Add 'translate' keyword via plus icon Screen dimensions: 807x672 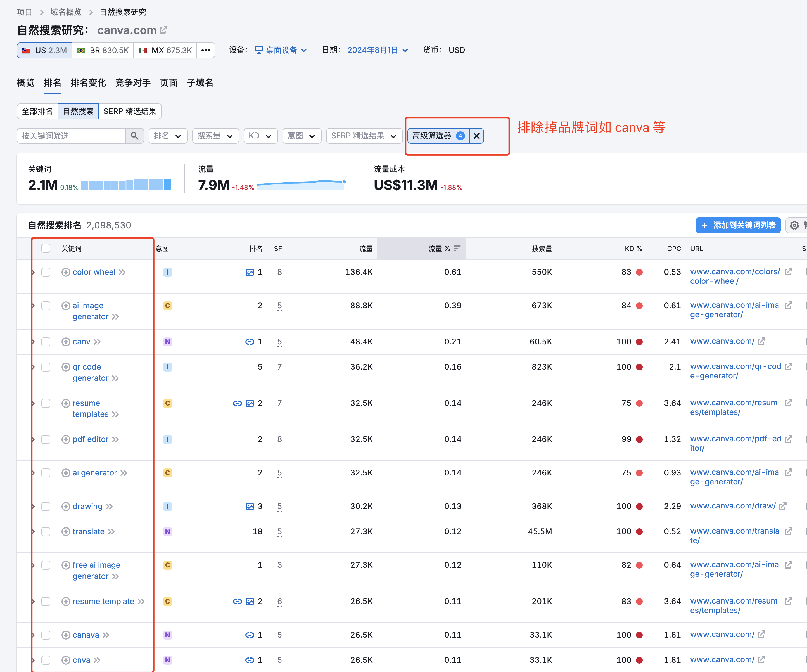(x=66, y=532)
